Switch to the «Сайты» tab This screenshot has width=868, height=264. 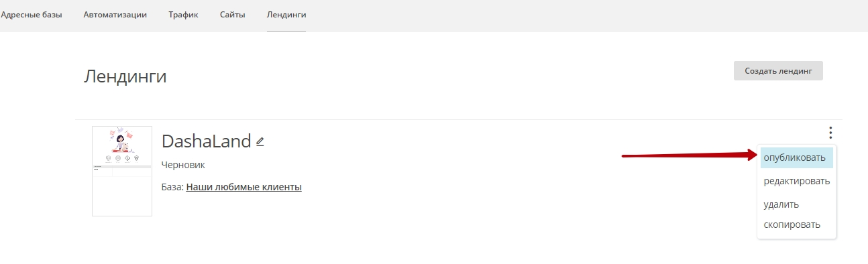coord(232,14)
